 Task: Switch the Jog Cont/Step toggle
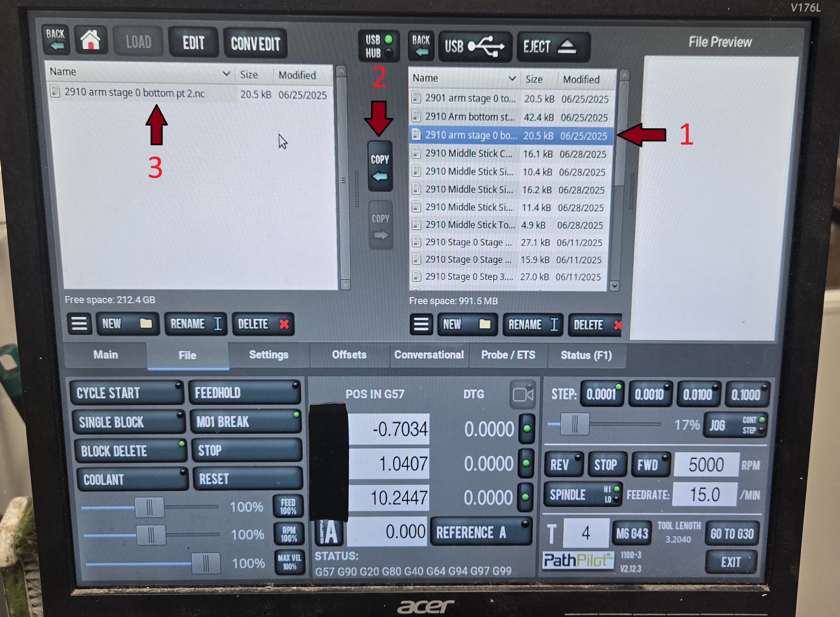point(735,425)
